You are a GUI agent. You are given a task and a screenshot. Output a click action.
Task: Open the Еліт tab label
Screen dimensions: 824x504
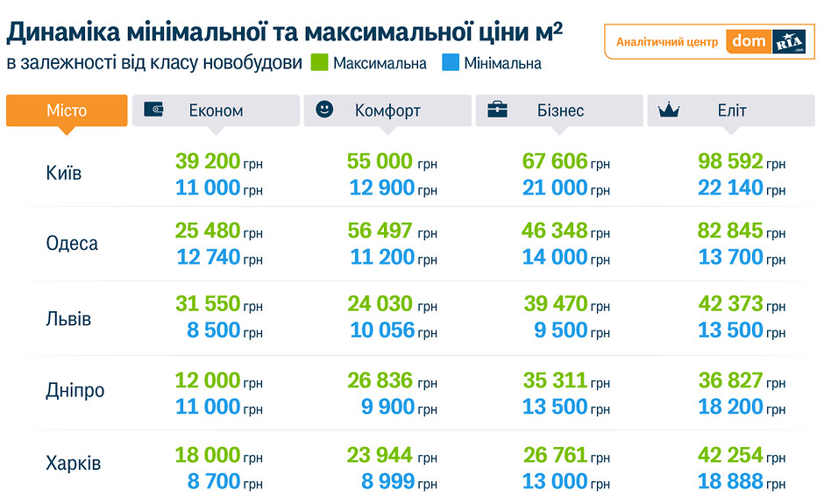(731, 111)
